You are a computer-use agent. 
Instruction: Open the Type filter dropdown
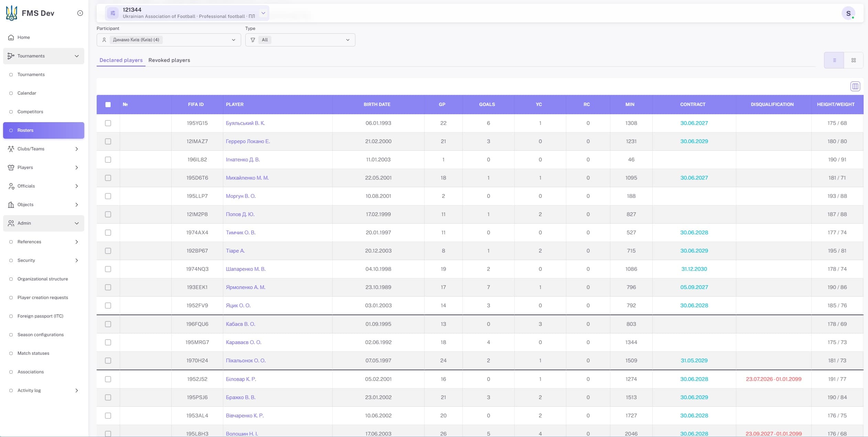300,40
